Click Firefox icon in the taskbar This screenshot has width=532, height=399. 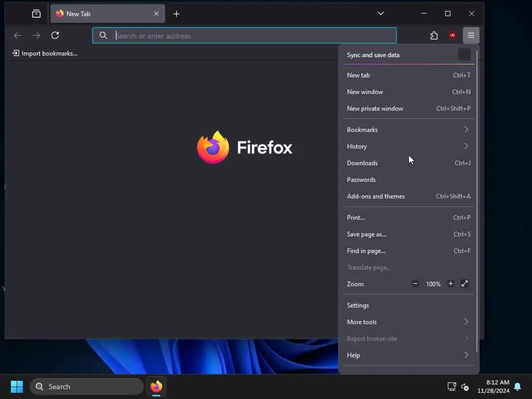(156, 387)
